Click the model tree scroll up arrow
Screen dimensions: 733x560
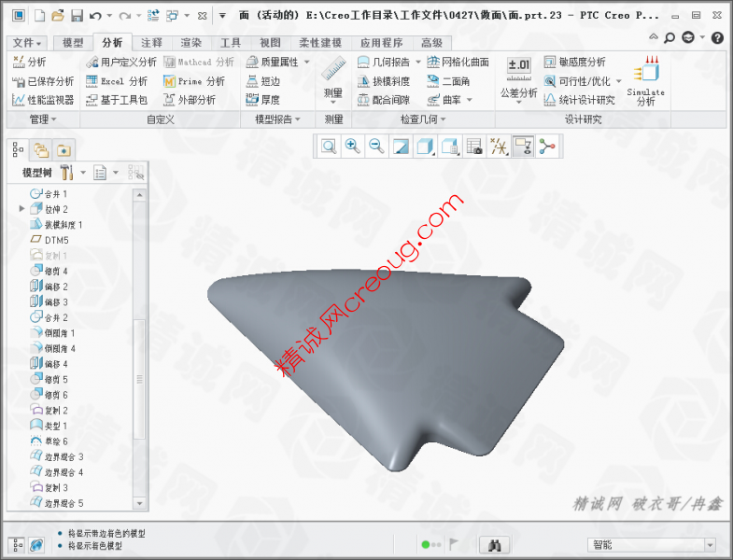point(139,194)
